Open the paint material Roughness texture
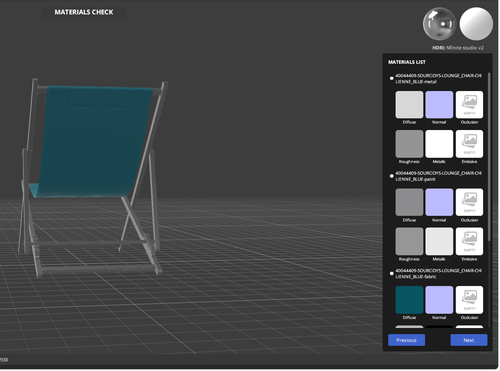 click(409, 241)
